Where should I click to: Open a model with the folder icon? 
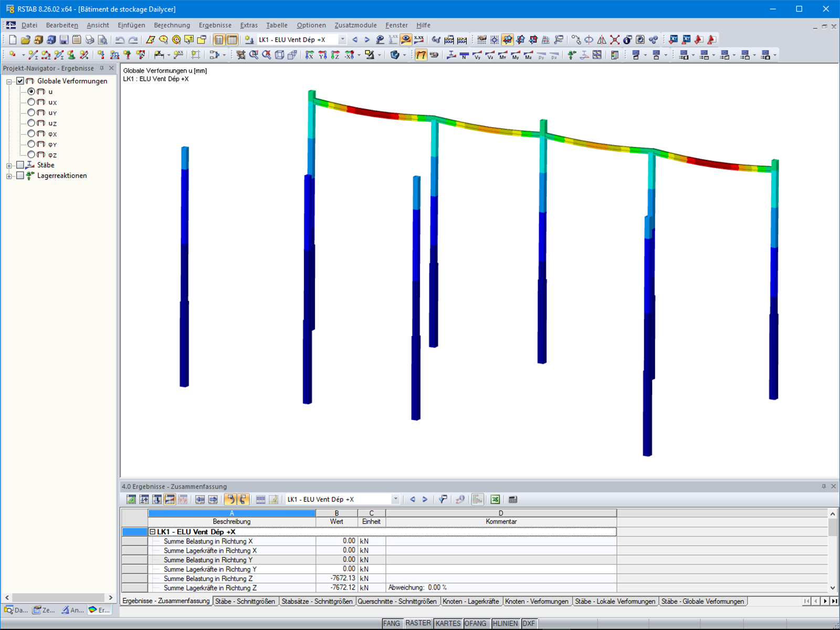tap(25, 40)
